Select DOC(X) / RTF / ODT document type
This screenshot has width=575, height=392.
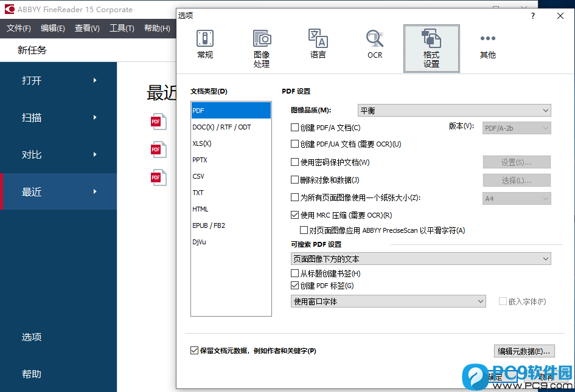[231, 127]
